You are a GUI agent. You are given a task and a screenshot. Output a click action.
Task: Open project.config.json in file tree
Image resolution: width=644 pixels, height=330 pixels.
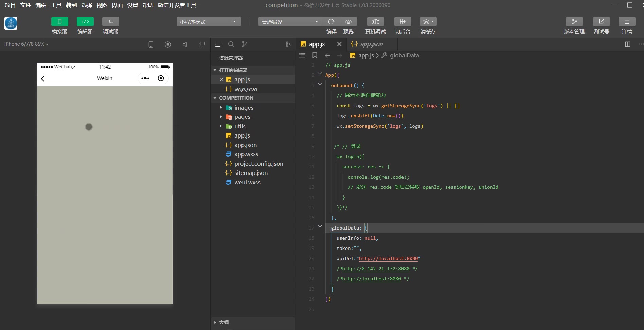click(x=258, y=164)
